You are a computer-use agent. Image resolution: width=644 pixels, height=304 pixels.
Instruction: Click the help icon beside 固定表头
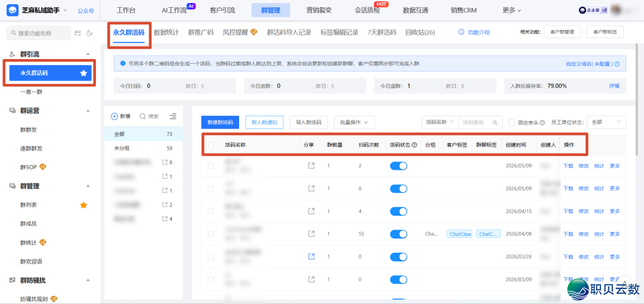[542, 122]
